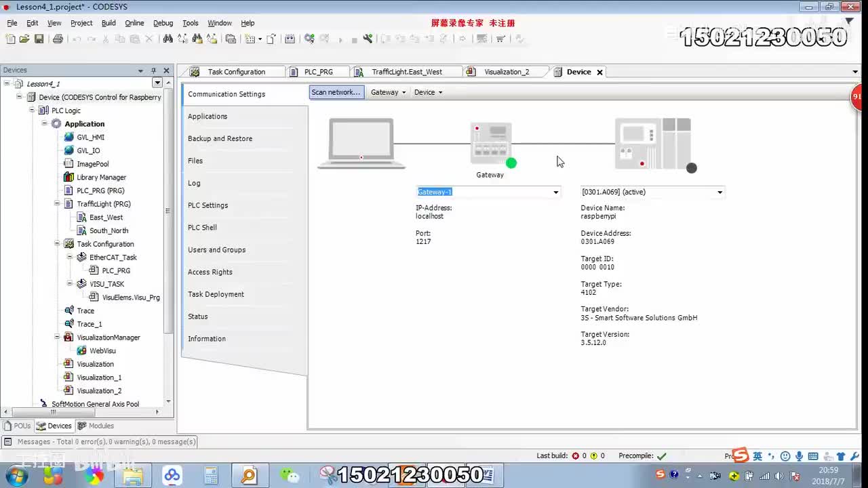The width and height of the screenshot is (868, 488).
Task: Open the Project menu
Action: point(81,23)
